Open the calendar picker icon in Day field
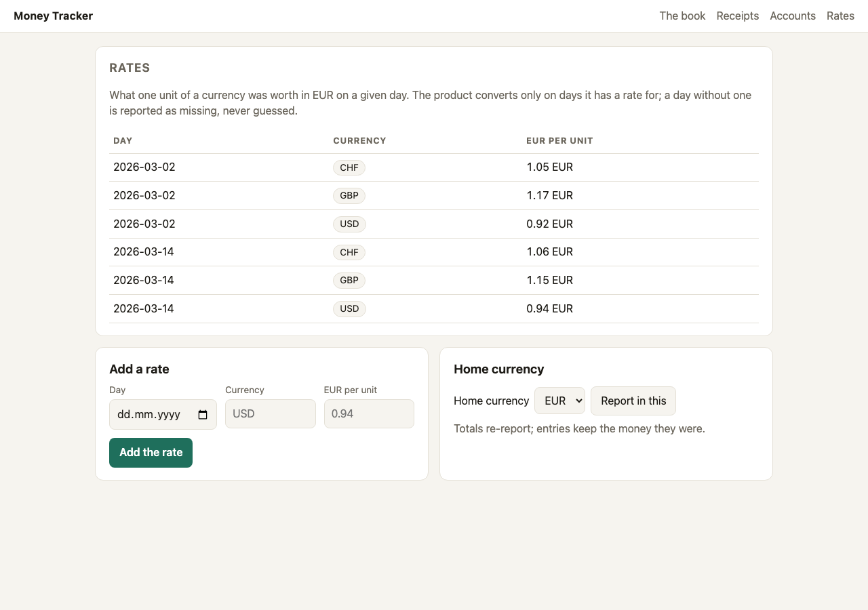This screenshot has width=868, height=610. coord(203,415)
